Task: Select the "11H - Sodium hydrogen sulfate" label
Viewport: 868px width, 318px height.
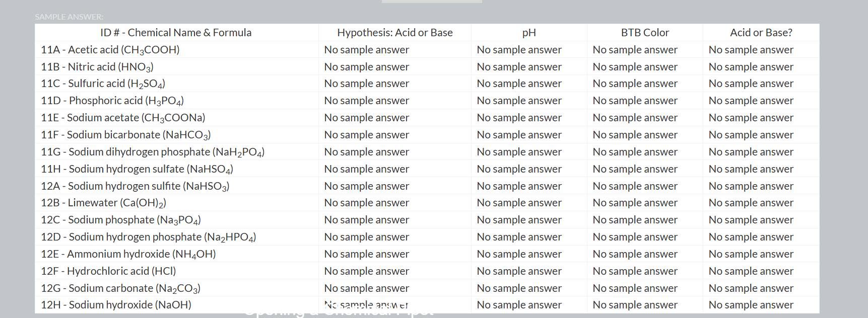Action: [137, 169]
